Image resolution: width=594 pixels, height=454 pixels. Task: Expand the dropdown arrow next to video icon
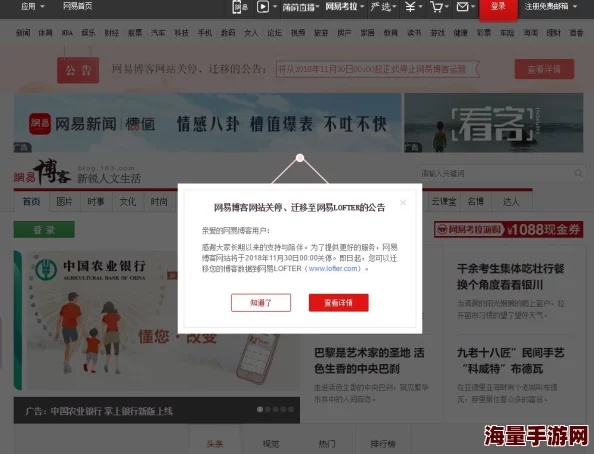pos(275,7)
